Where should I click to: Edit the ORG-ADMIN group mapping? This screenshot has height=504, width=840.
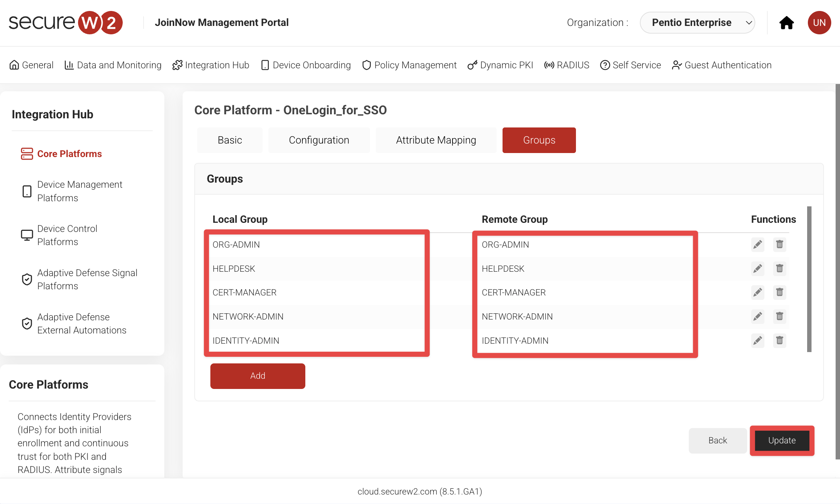(x=758, y=244)
